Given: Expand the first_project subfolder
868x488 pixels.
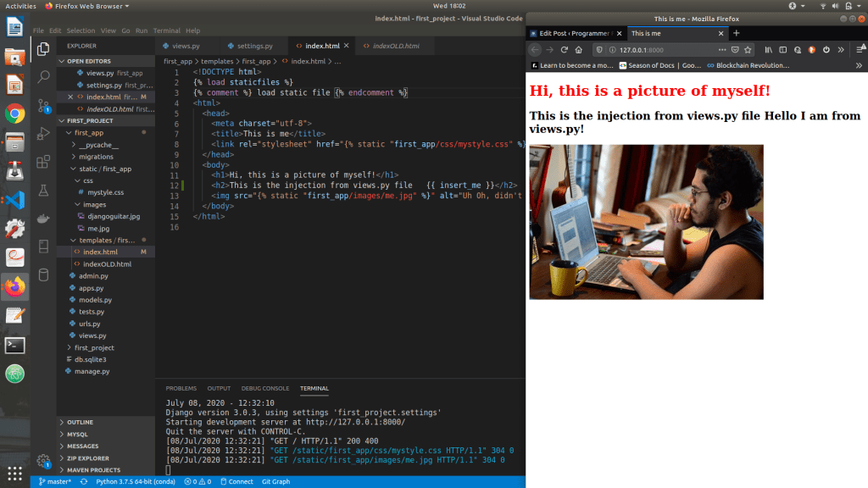Looking at the screenshot, I should coord(94,347).
